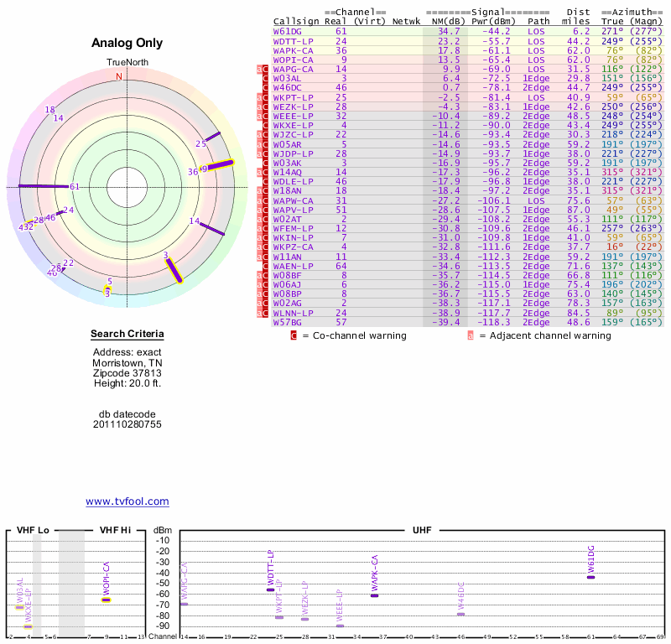The image size is (671, 644).
Task: Click the warning icons beside WAPG-CA row
Action: (x=263, y=69)
